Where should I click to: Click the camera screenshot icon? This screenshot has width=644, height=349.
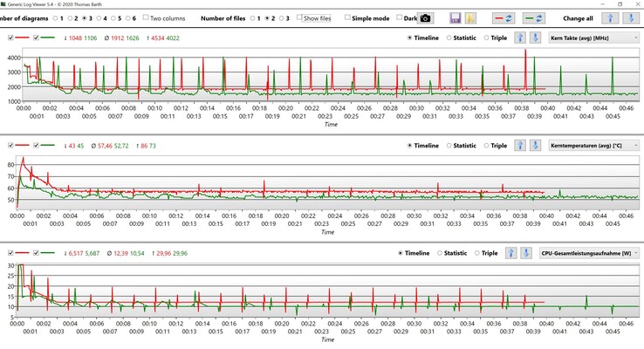pyautogui.click(x=425, y=17)
